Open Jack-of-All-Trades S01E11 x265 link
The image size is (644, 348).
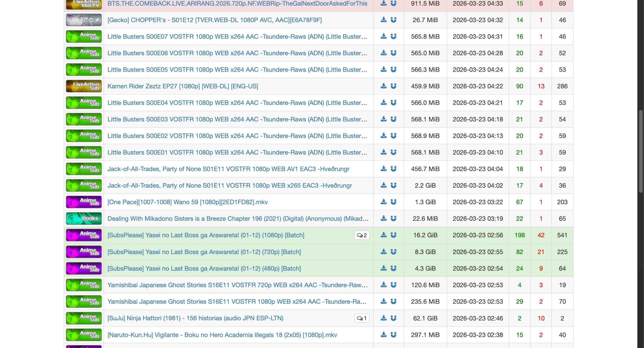click(230, 185)
